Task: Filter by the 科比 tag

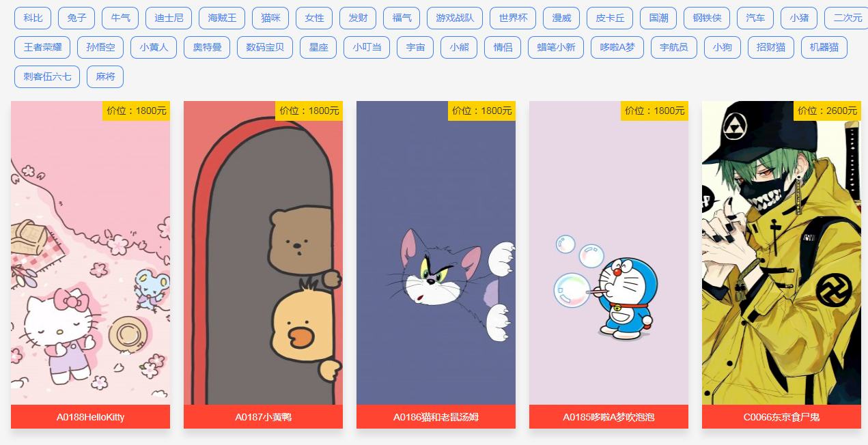Action: (x=33, y=18)
